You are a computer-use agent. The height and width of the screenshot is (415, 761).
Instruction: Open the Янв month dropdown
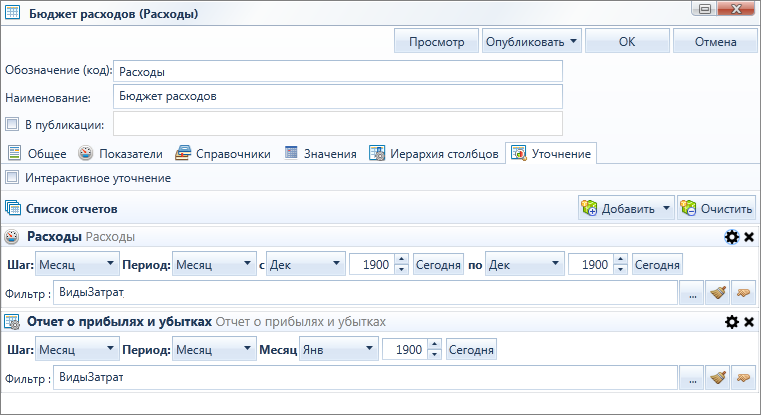point(339,349)
